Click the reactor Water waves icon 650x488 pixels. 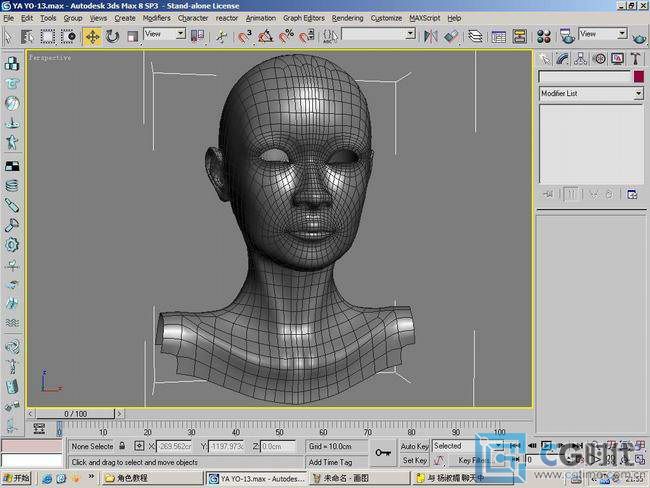(12, 323)
